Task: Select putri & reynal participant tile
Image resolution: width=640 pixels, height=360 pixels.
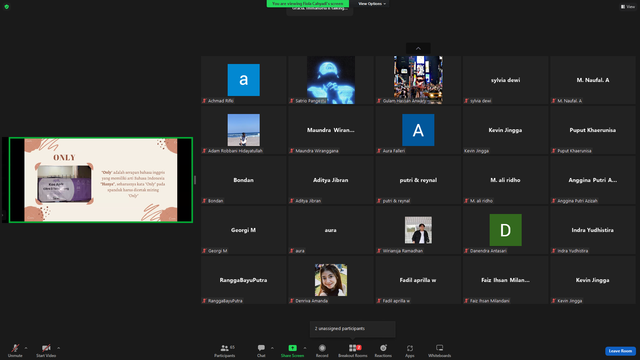Action: 418,180
